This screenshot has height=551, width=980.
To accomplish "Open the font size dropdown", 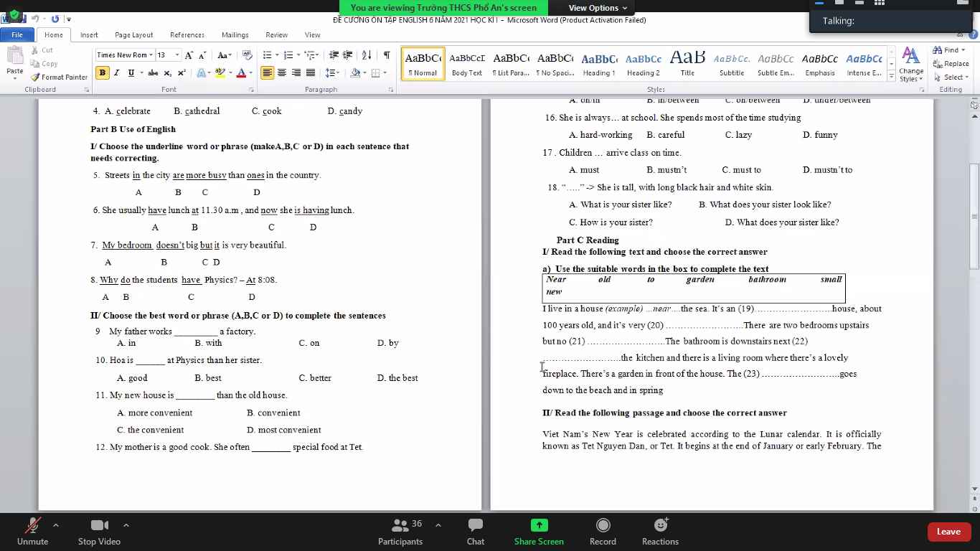I will [x=177, y=55].
